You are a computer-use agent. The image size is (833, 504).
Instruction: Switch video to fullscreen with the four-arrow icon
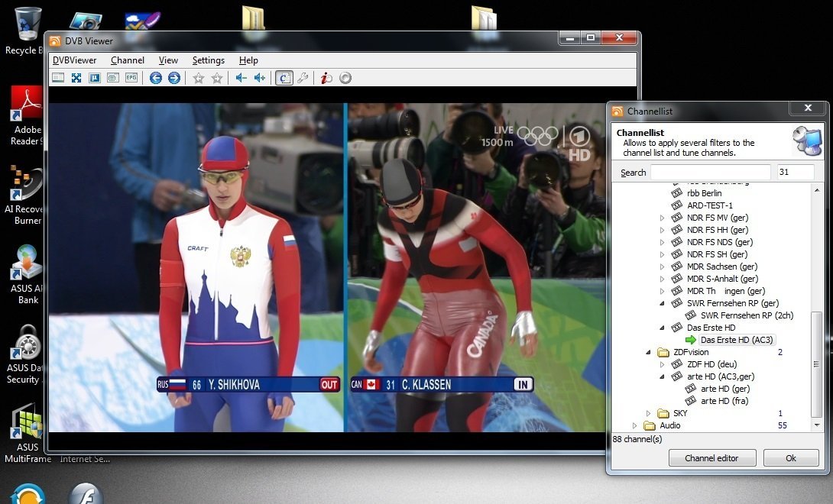tap(76, 78)
